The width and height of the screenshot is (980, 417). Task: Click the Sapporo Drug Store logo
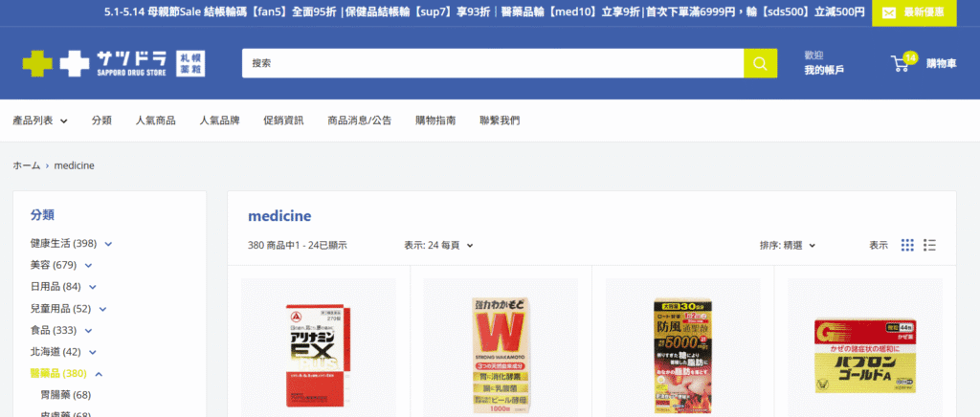114,64
